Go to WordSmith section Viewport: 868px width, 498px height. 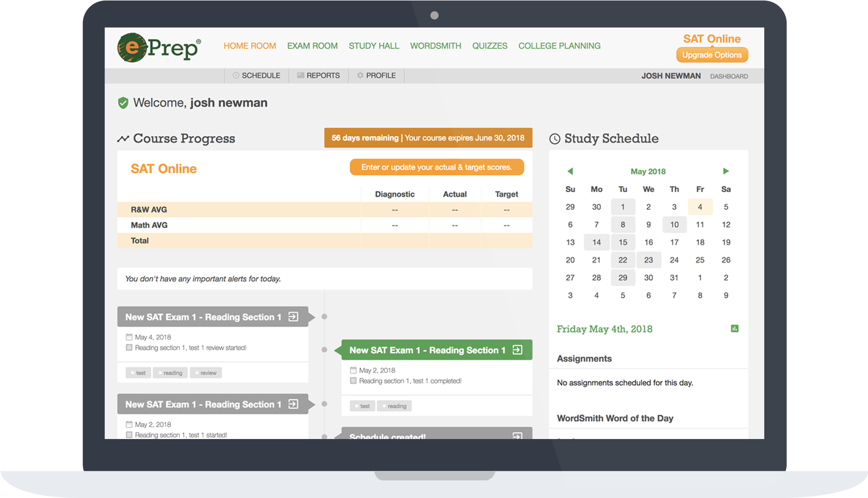(x=435, y=46)
